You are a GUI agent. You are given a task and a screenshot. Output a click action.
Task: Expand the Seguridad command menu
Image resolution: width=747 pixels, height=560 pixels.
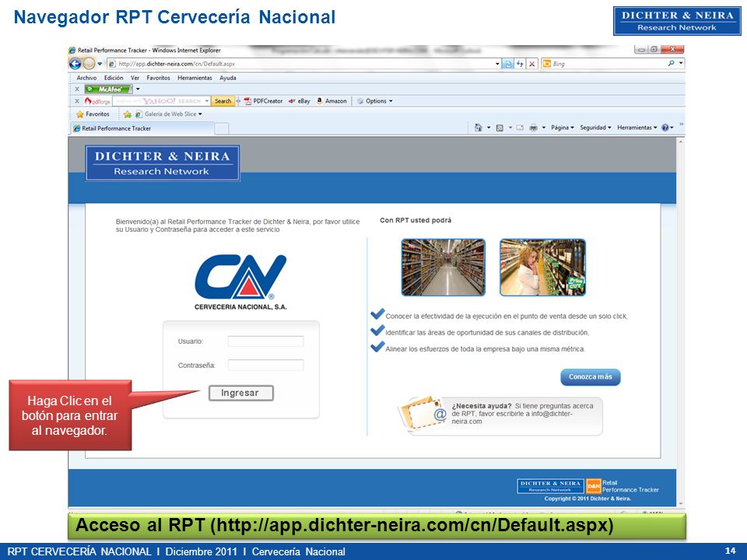[x=595, y=128]
